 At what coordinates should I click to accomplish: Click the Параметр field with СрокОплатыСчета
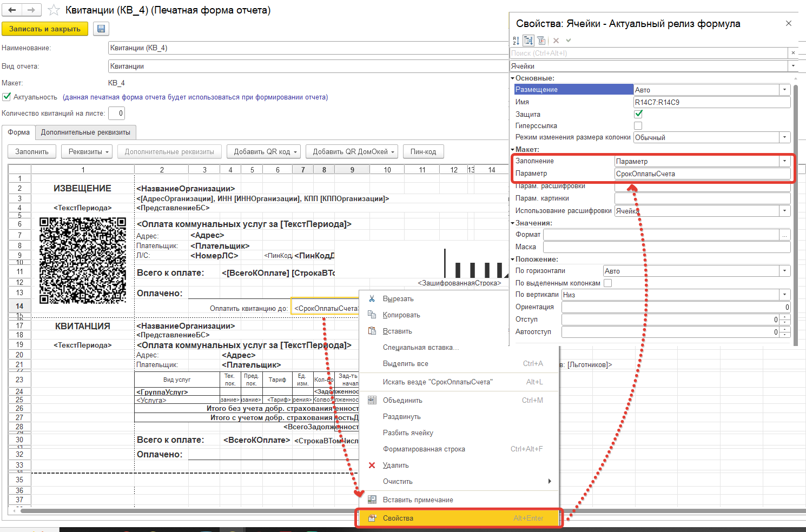702,174
